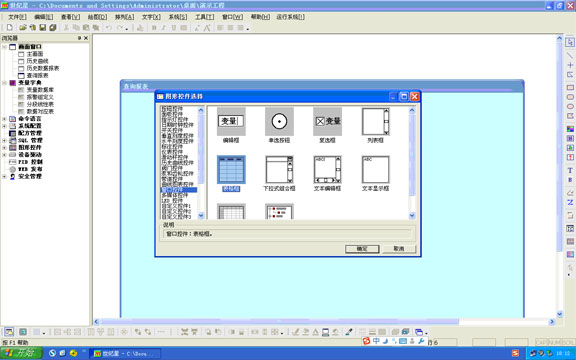Select the 列表框 list box control icon

[x=375, y=121]
